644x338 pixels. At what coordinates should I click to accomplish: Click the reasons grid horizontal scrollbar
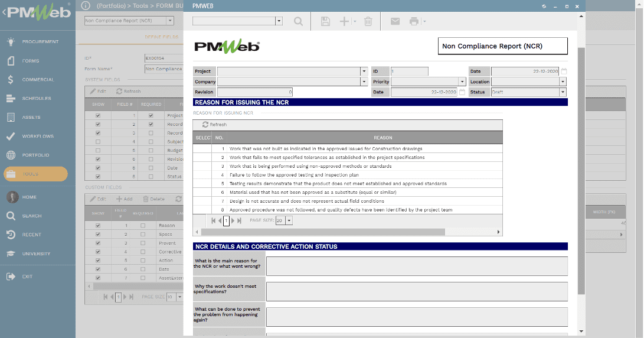tap(322, 232)
